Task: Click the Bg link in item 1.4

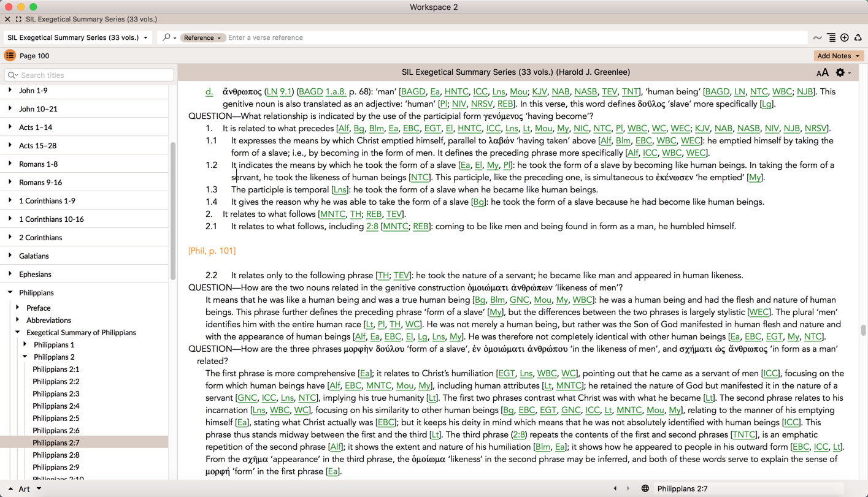Action: 478,202
